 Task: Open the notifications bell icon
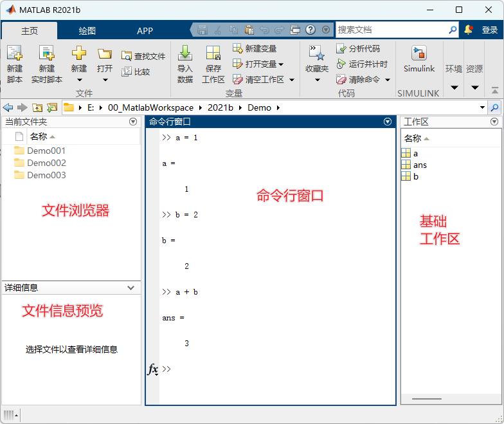[x=468, y=30]
